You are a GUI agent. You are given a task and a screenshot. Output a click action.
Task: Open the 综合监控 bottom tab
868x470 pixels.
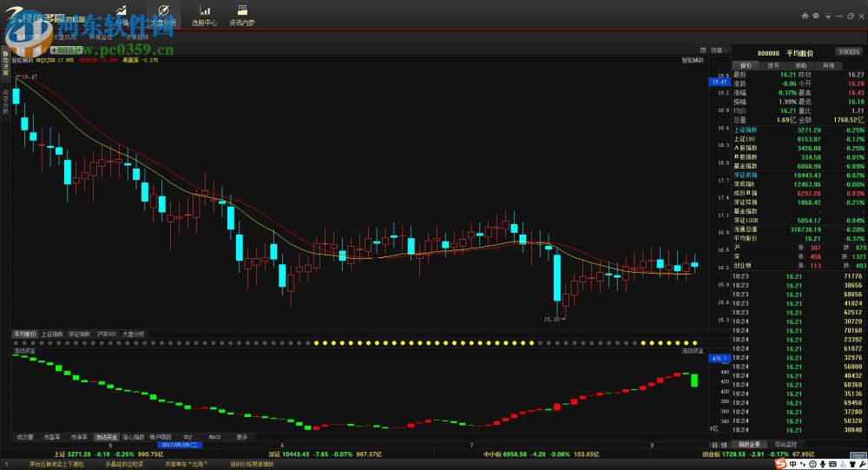(785, 445)
